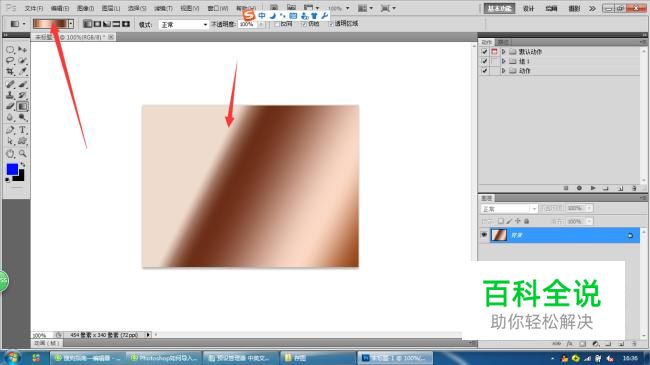
Task: Toggle checkmark for 组 1 action set
Action: click(x=484, y=61)
